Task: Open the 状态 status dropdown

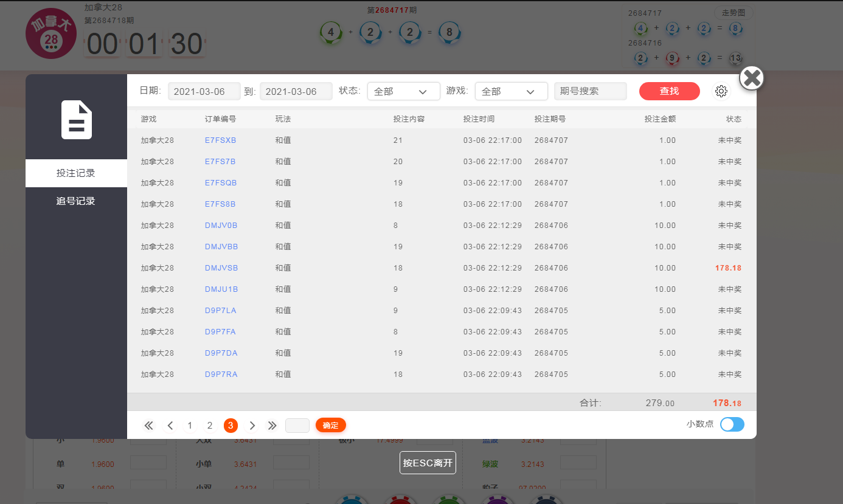Action: (x=403, y=91)
